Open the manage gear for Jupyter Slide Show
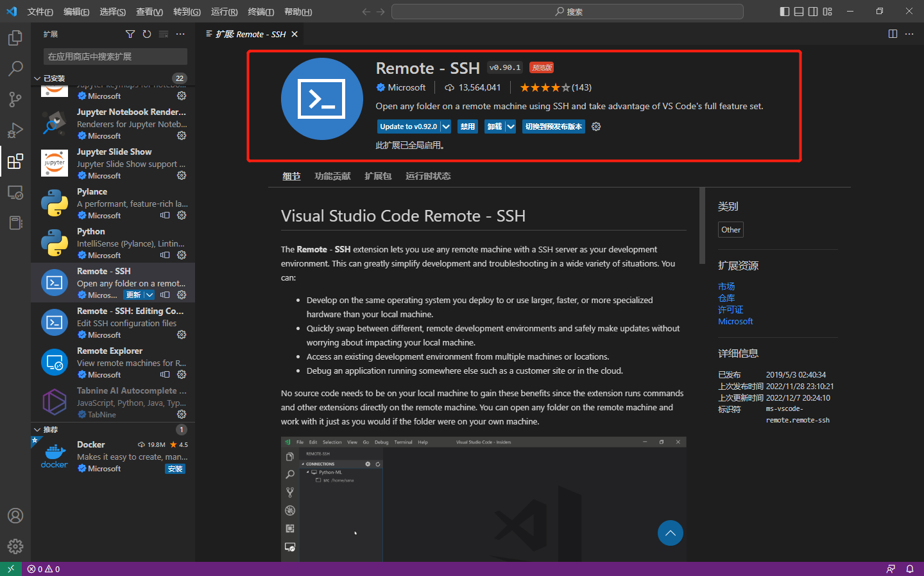The height and width of the screenshot is (576, 924). 182,175
